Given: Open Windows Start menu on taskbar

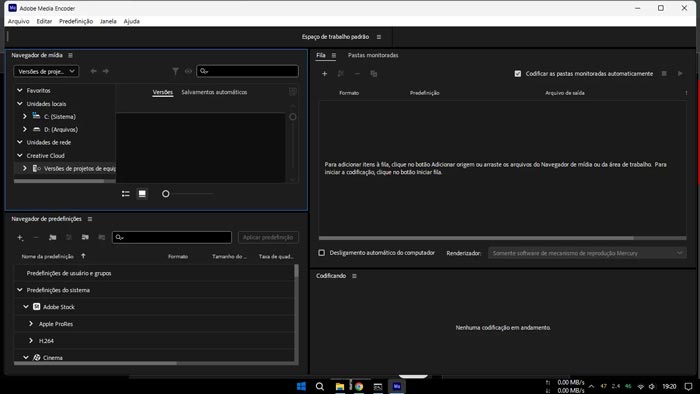Looking at the screenshot, I should (x=301, y=386).
